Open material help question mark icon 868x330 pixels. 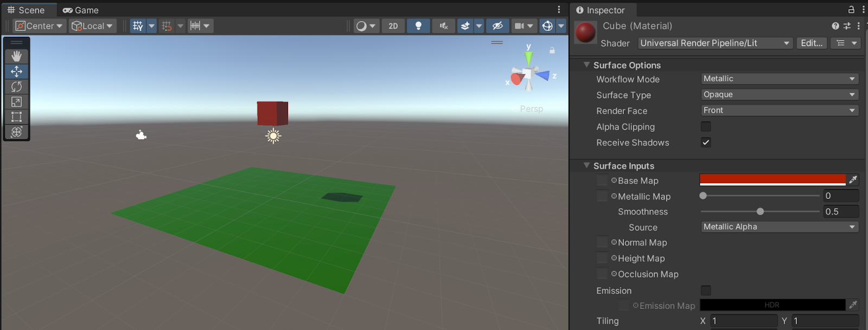(x=835, y=26)
